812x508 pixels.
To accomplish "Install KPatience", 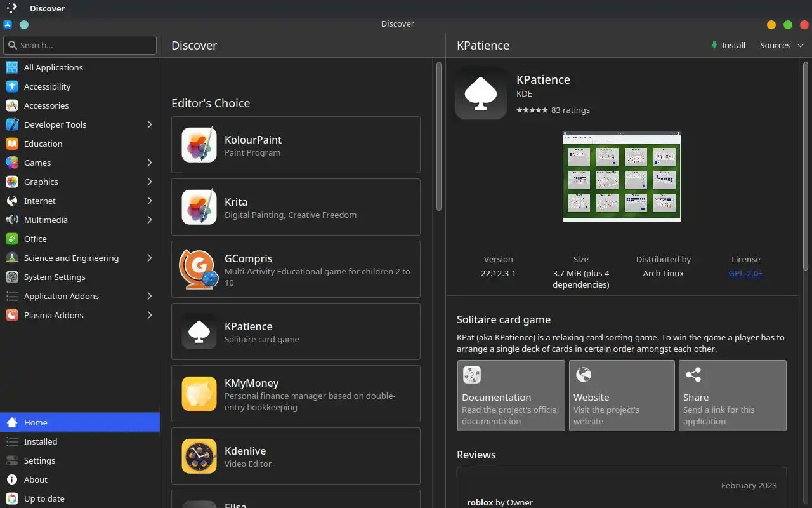I will point(728,45).
